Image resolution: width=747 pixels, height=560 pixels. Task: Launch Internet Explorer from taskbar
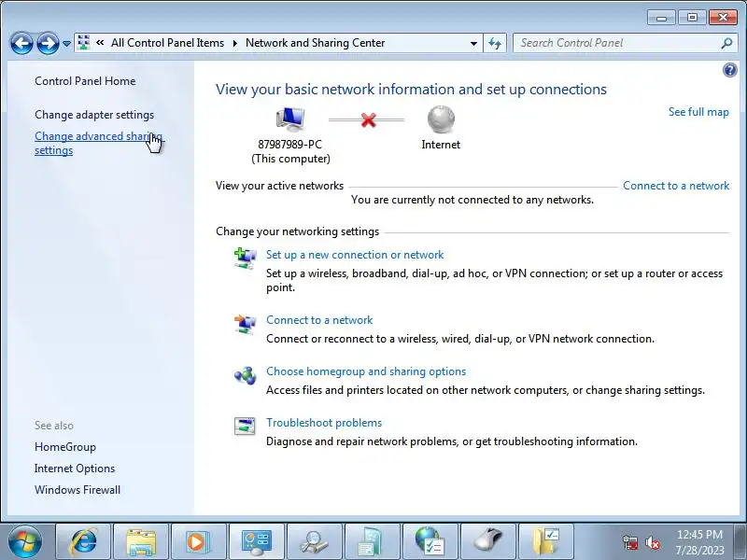tap(83, 541)
